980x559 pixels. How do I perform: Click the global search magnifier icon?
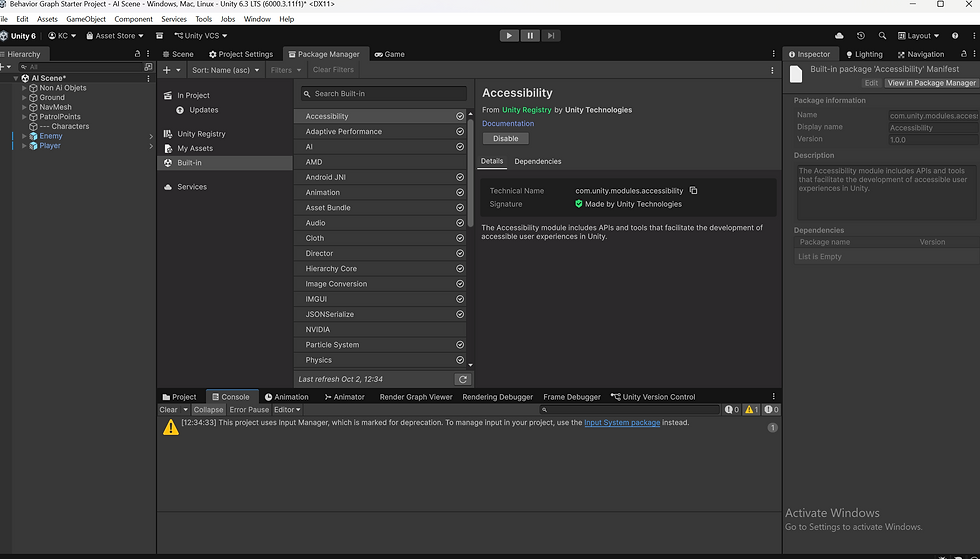tap(882, 36)
